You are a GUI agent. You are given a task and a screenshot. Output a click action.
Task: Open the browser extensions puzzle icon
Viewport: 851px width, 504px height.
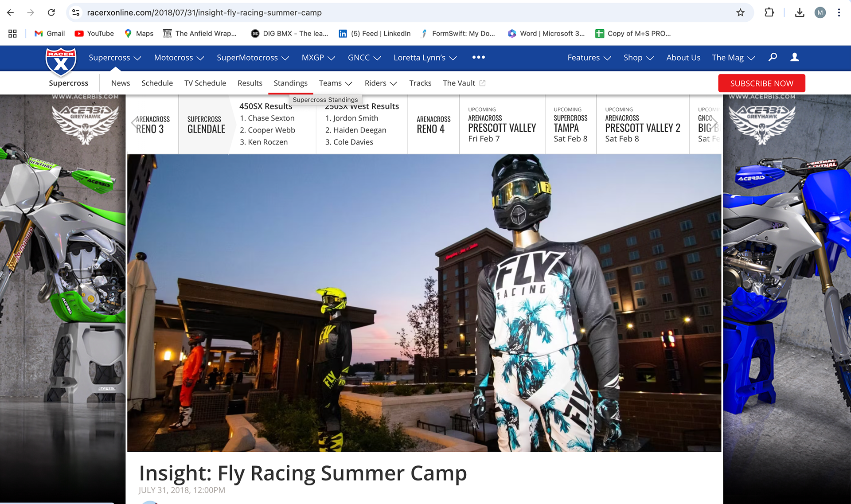(x=769, y=12)
